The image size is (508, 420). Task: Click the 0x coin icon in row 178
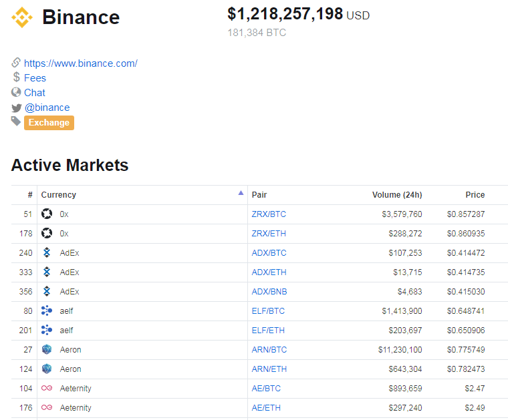[47, 233]
